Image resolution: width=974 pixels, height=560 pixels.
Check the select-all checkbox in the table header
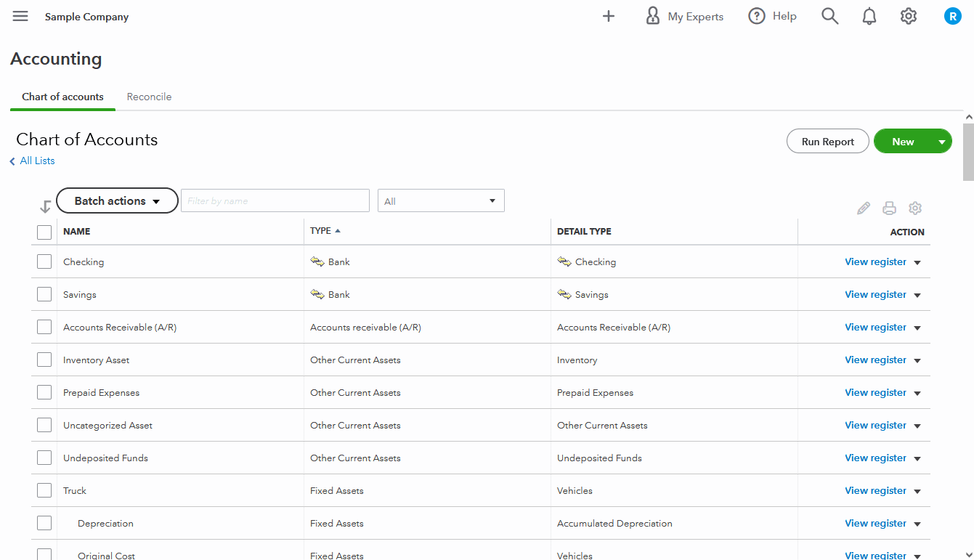44,231
